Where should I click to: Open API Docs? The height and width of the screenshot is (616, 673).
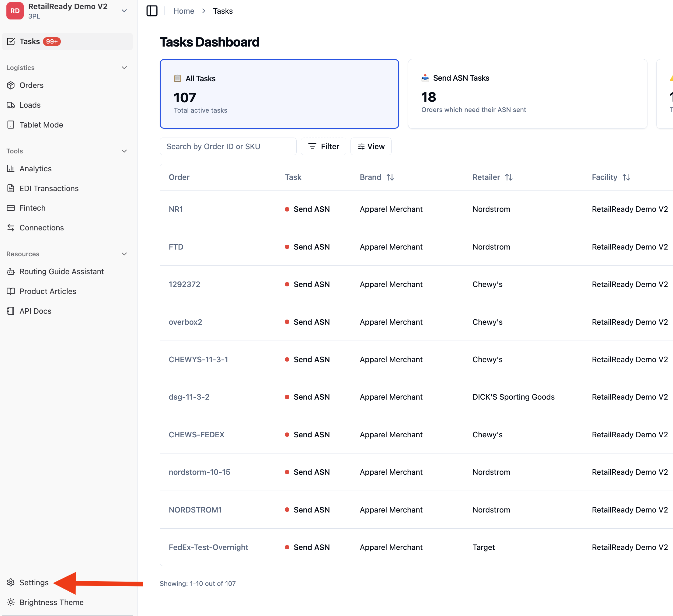(35, 311)
